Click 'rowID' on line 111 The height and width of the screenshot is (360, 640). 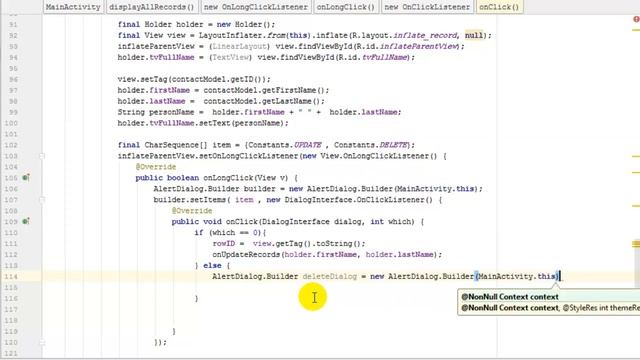point(224,244)
